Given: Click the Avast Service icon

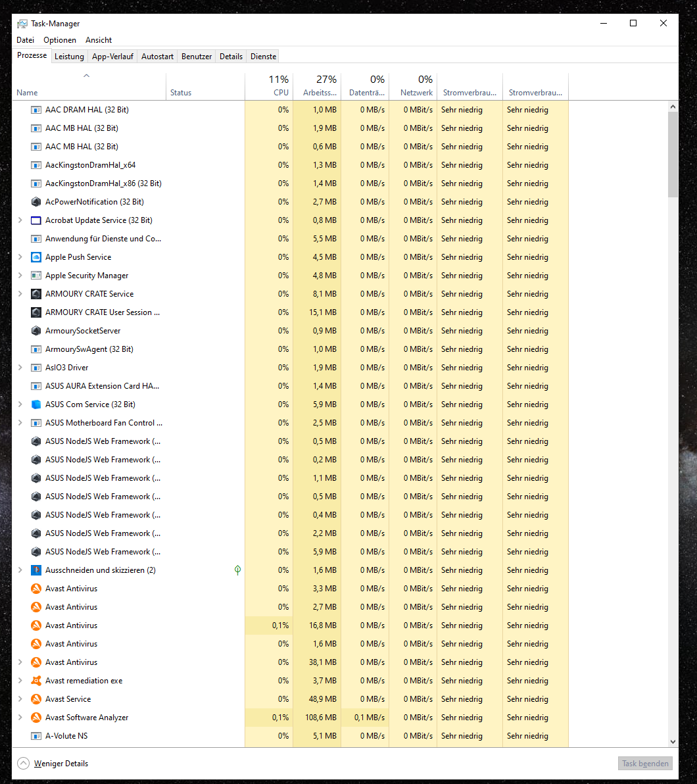Looking at the screenshot, I should [x=36, y=699].
